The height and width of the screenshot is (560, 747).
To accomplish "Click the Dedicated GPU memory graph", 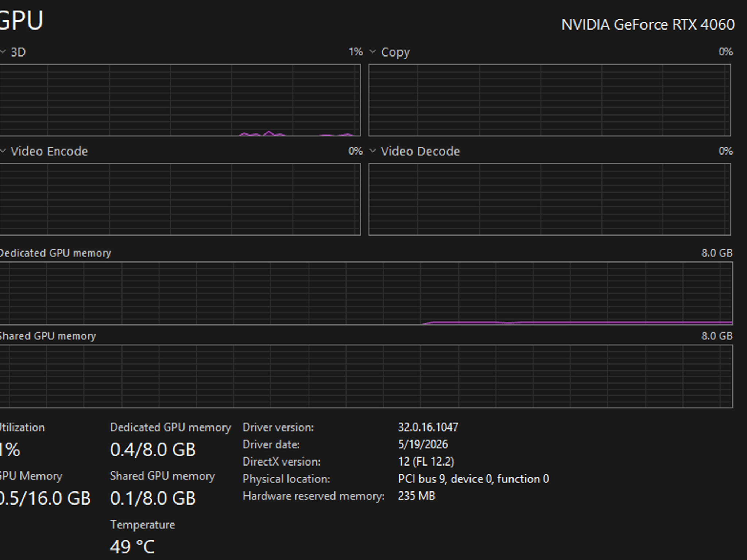I will [366, 293].
